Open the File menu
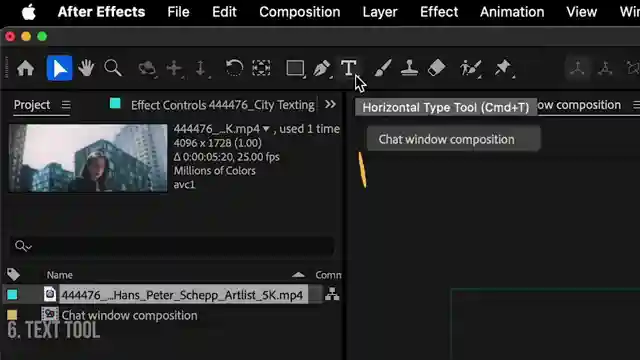 pos(178,12)
